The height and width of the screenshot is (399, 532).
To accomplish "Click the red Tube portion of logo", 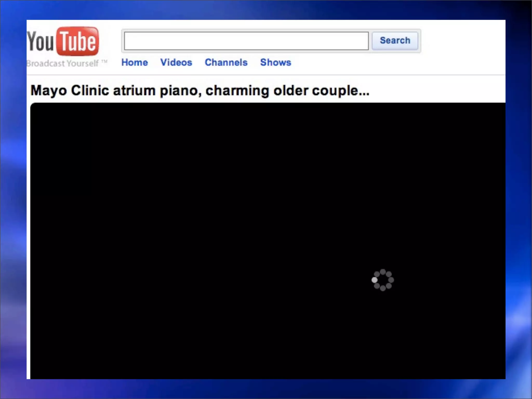I will coord(78,42).
